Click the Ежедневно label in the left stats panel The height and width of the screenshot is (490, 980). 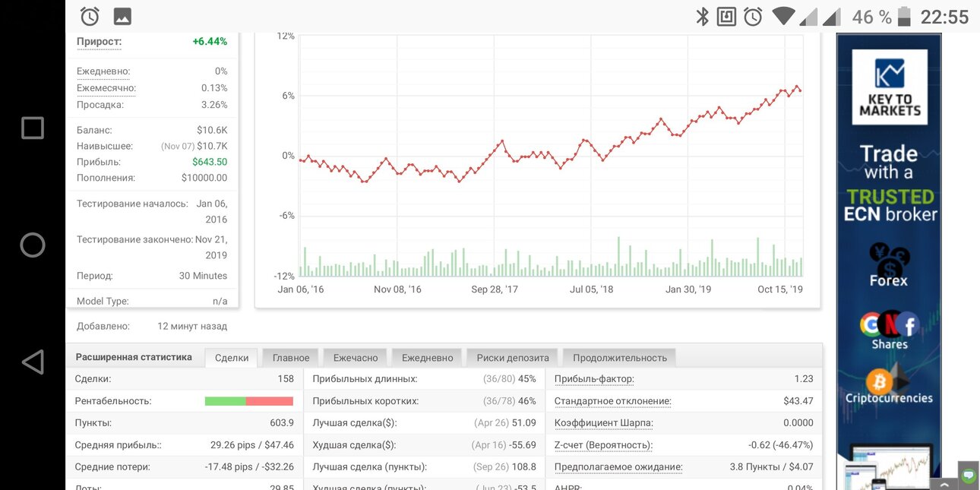coord(103,71)
